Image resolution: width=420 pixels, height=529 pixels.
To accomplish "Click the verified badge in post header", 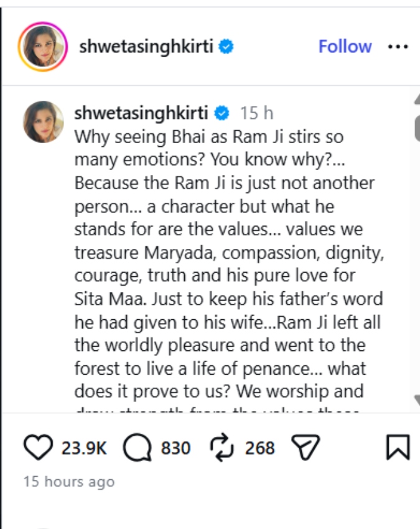I will click(x=226, y=47).
